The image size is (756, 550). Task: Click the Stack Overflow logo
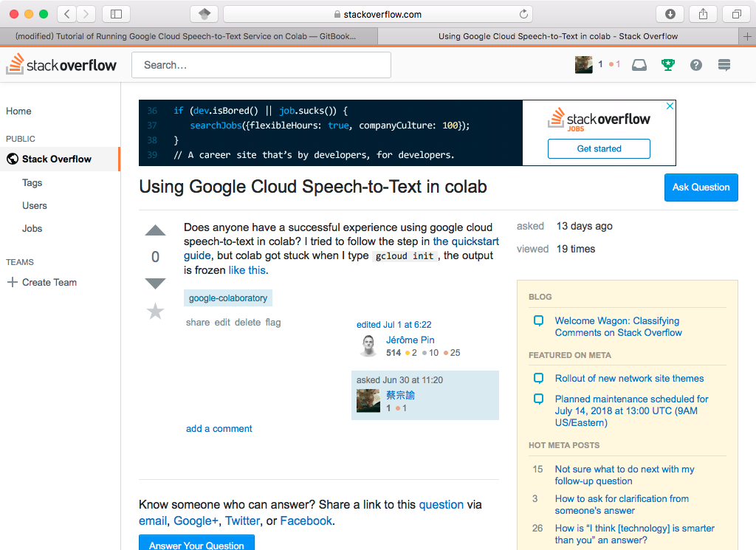[x=62, y=65]
